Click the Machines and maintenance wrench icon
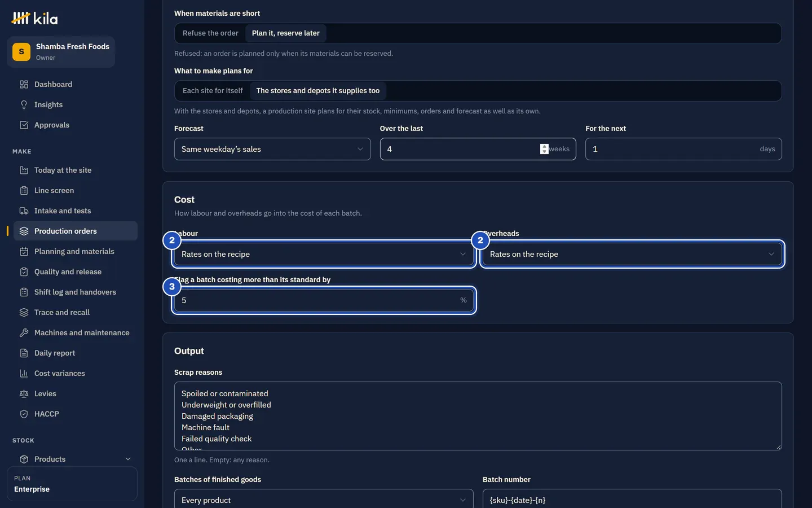This screenshot has height=508, width=812. tap(24, 333)
